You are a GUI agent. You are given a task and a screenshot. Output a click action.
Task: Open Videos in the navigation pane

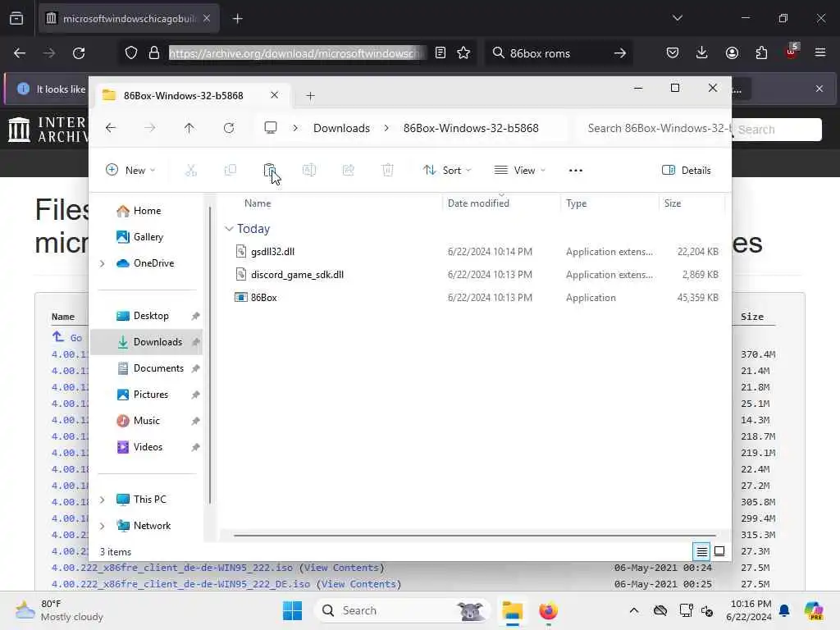146,447
